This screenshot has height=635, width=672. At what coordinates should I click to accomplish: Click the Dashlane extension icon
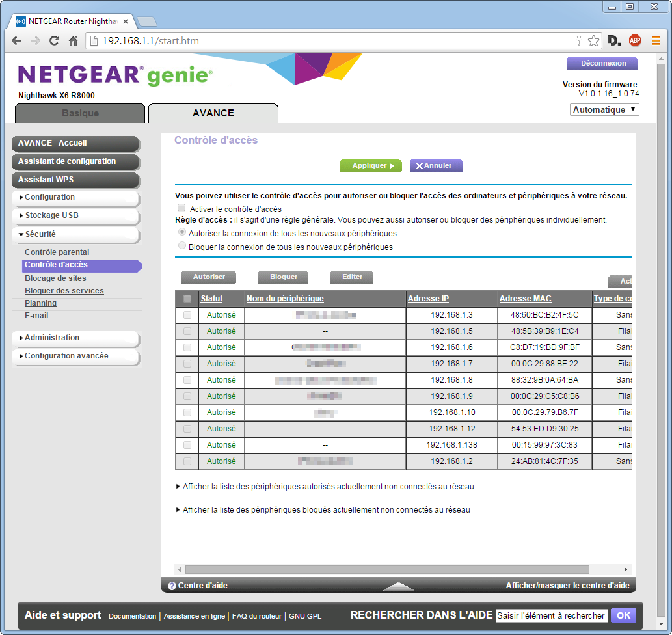coord(614,41)
